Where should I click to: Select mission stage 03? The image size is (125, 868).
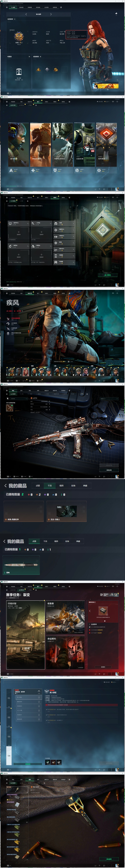coord(9,737)
